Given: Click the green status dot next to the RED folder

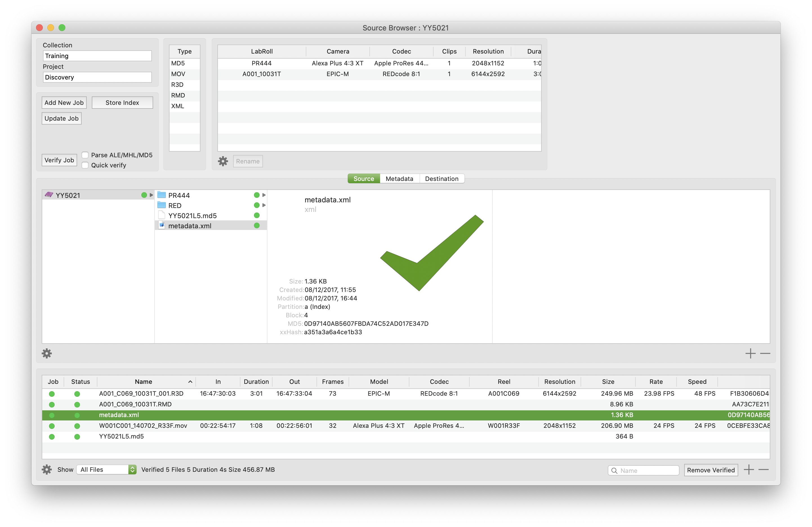Looking at the screenshot, I should (x=256, y=205).
